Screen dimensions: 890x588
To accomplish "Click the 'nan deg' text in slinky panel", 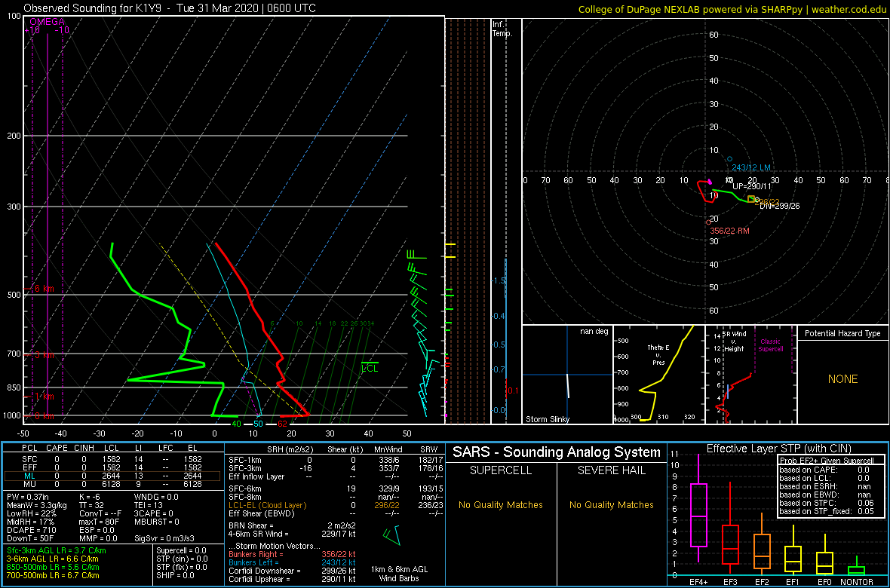I will (x=594, y=332).
